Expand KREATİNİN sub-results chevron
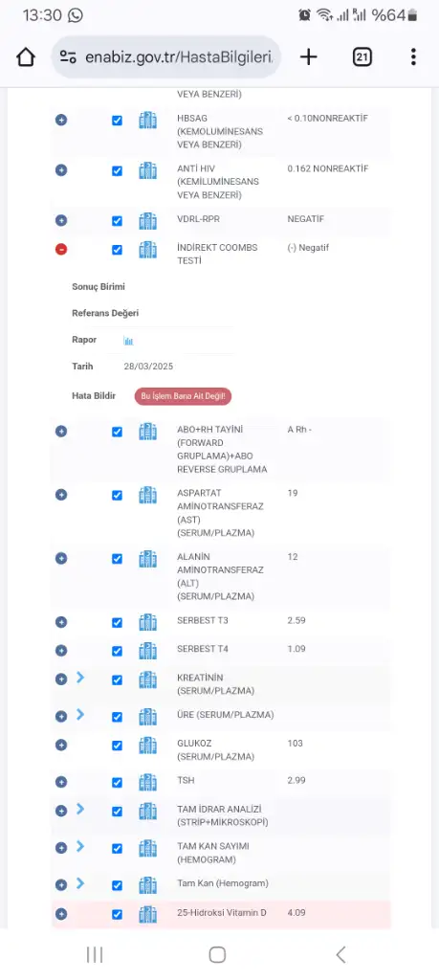 click(80, 678)
